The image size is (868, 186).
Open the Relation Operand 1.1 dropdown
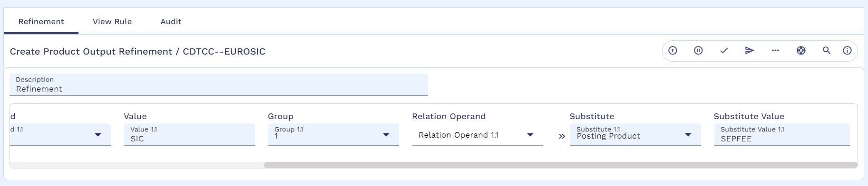click(478, 135)
